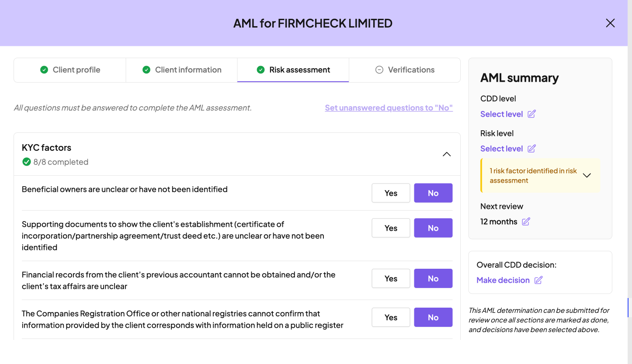Click the incomplete status icon on Verifications

(x=379, y=70)
